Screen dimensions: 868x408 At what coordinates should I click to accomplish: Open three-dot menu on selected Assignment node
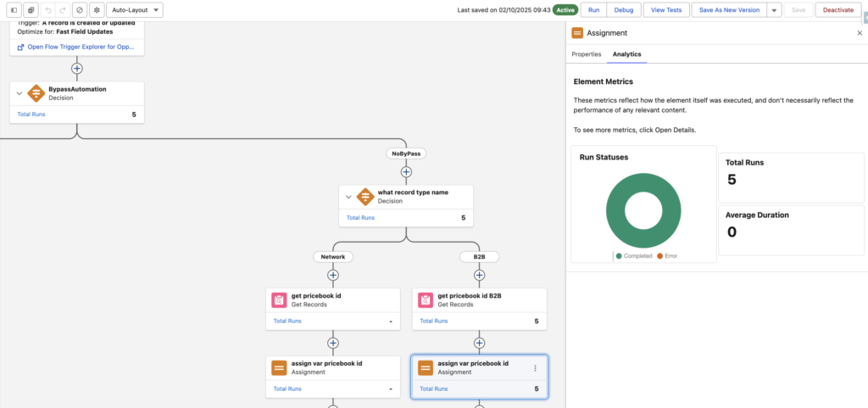(535, 368)
